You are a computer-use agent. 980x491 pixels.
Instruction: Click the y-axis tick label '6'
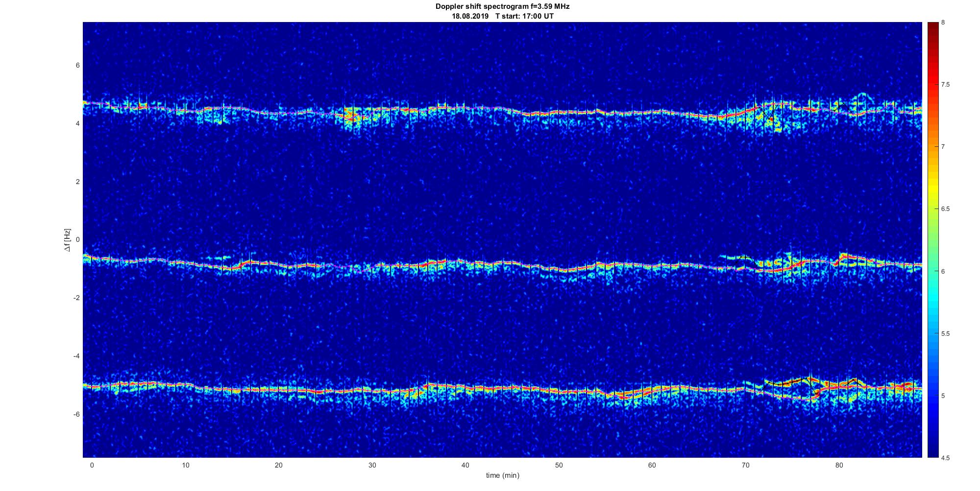pos(77,66)
